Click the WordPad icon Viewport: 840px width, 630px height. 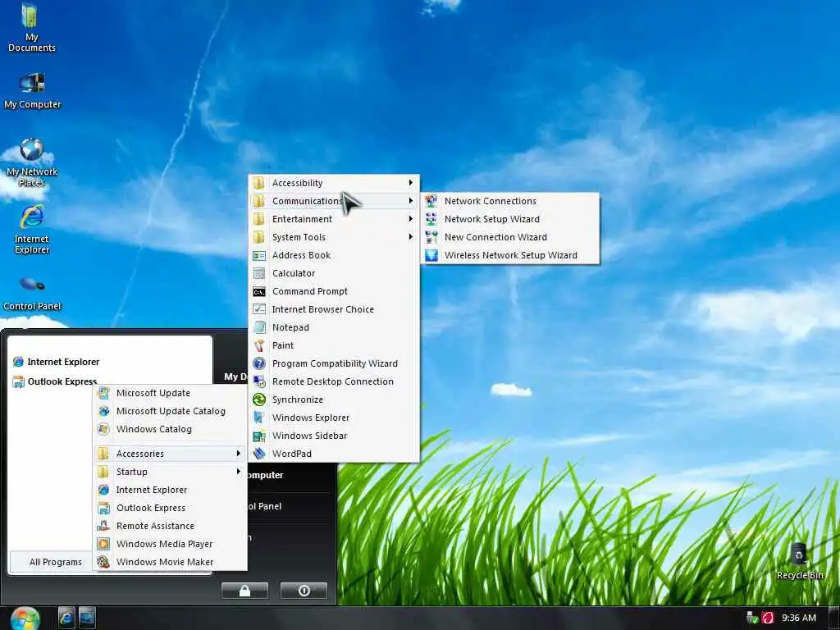tap(258, 454)
